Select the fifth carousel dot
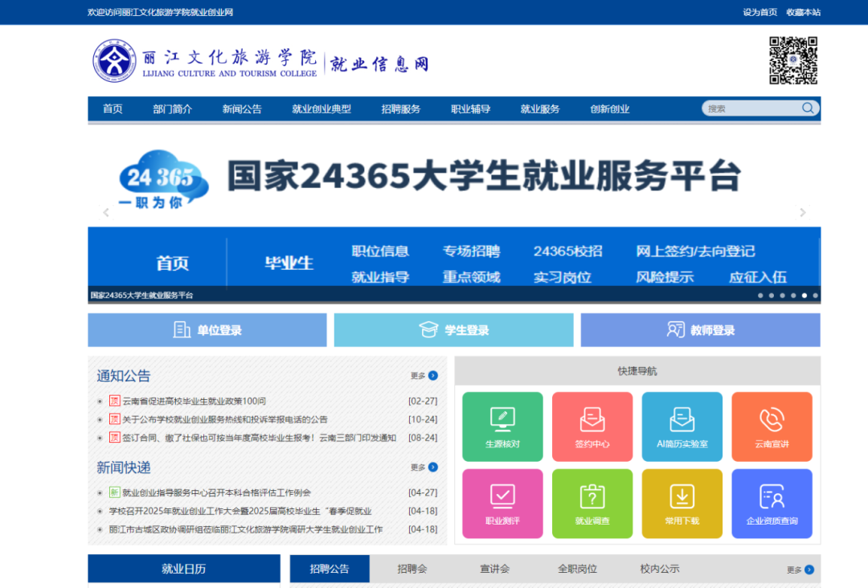Screen dimensions: 868x588 pos(805,296)
